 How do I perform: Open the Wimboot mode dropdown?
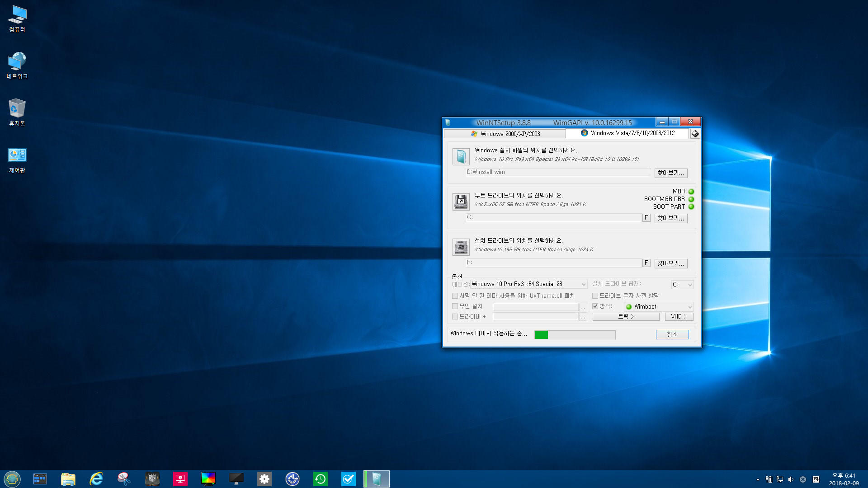pyautogui.click(x=659, y=307)
